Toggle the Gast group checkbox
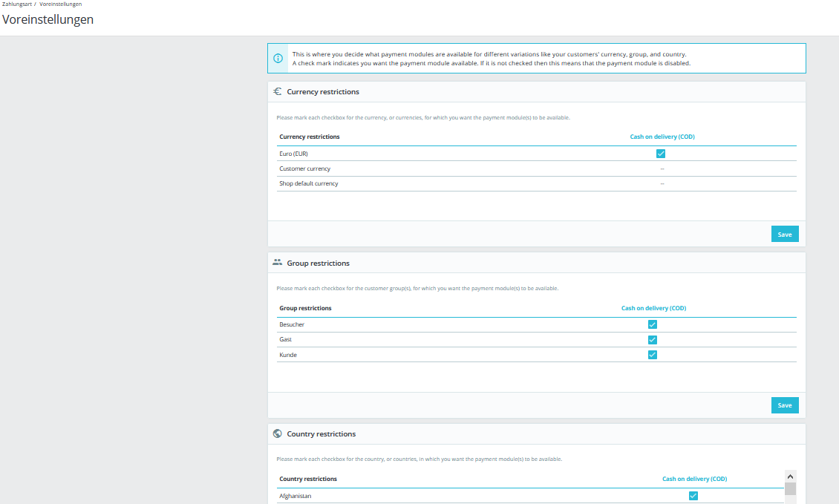The height and width of the screenshot is (504, 839). (x=652, y=340)
